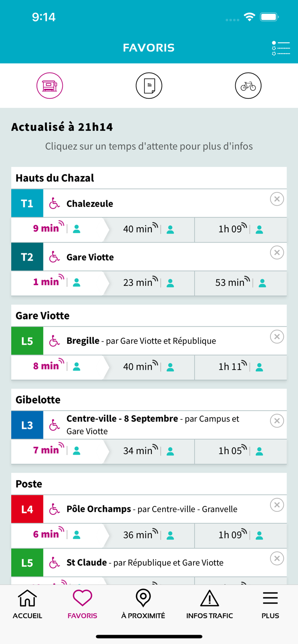The image size is (298, 644).
Task: Select the heart icon above FAVORIS
Action: (x=82, y=597)
